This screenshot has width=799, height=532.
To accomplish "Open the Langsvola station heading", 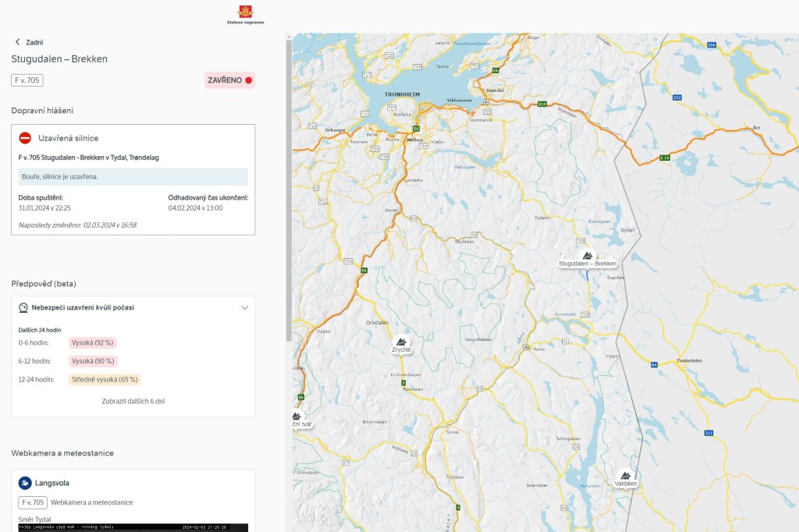I will click(x=51, y=483).
